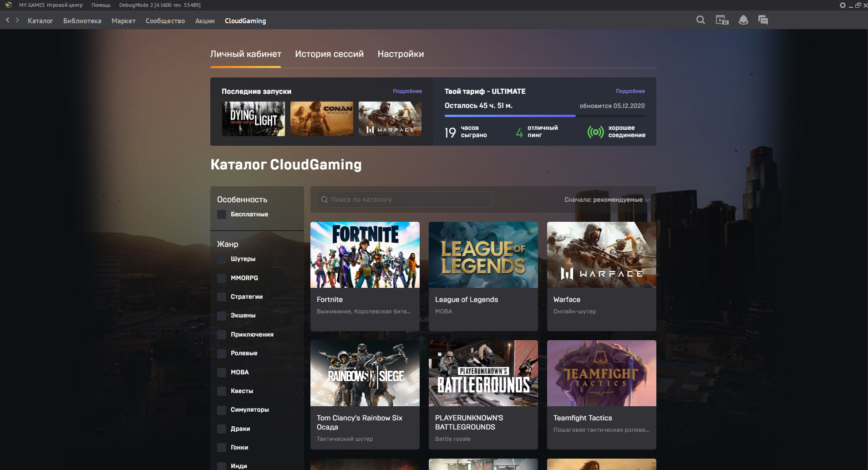Open the notifications bell icon
The width and height of the screenshot is (868, 470).
pos(743,20)
